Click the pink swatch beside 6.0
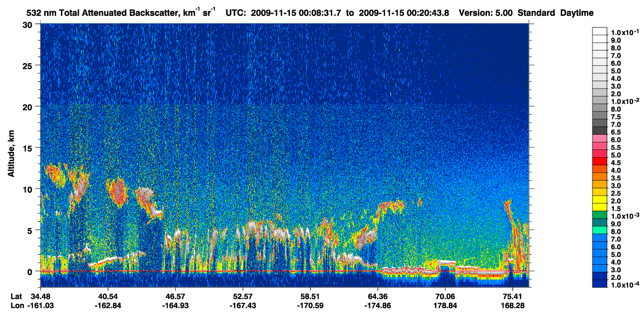 (599, 139)
